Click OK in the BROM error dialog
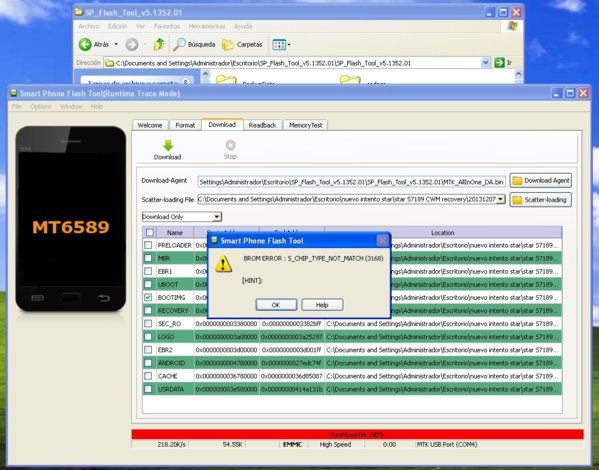Image resolution: width=599 pixels, height=470 pixels. pos(276,305)
